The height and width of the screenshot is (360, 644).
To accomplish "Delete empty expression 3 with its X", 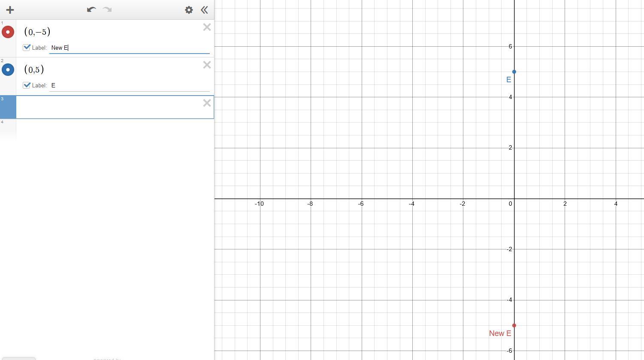I will click(207, 103).
